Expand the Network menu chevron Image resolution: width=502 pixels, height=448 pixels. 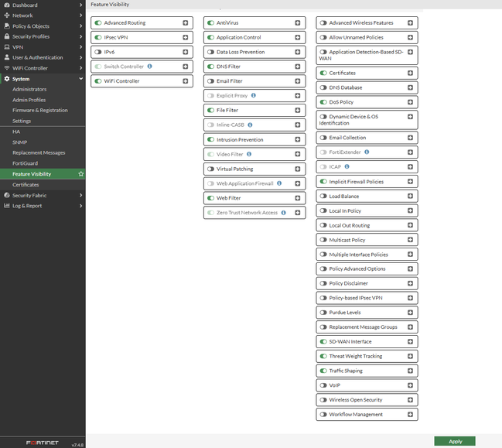80,15
